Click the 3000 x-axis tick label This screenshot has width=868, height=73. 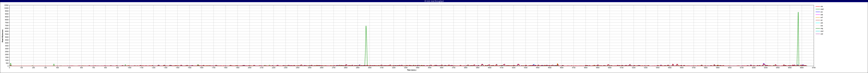click(x=370, y=68)
